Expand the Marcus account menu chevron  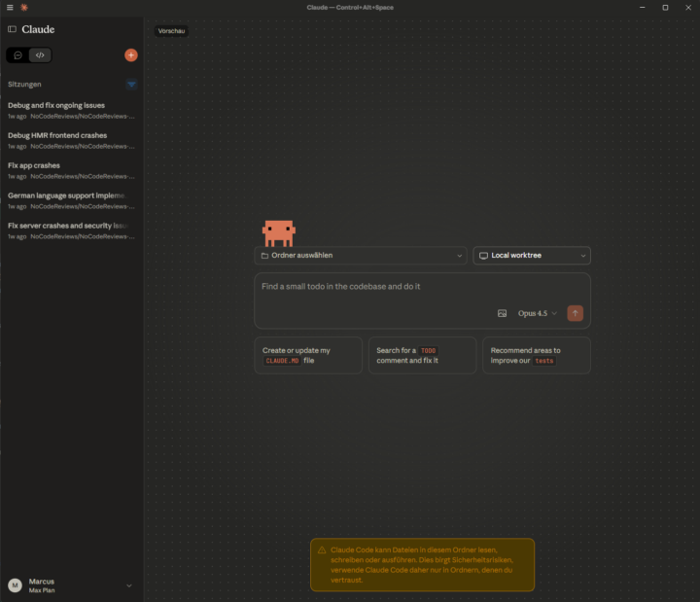pos(129,585)
